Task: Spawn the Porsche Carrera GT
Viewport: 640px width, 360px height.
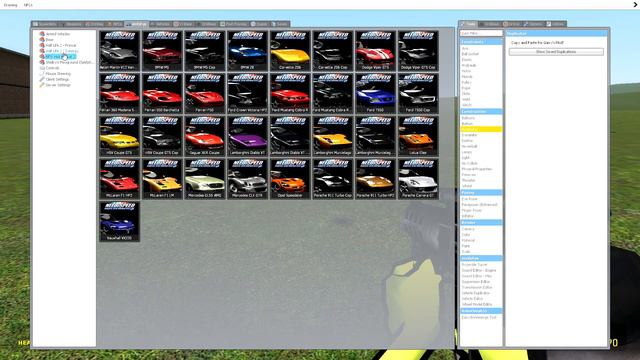Action: (x=418, y=179)
